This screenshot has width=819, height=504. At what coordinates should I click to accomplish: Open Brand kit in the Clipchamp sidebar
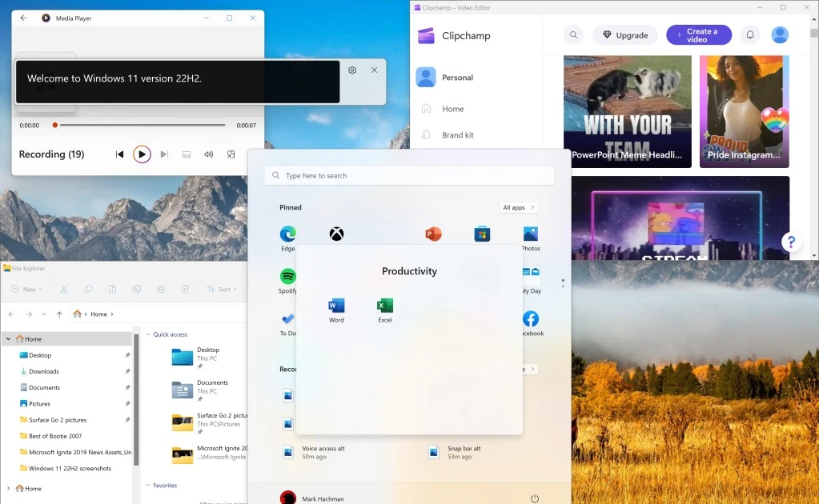(x=457, y=134)
